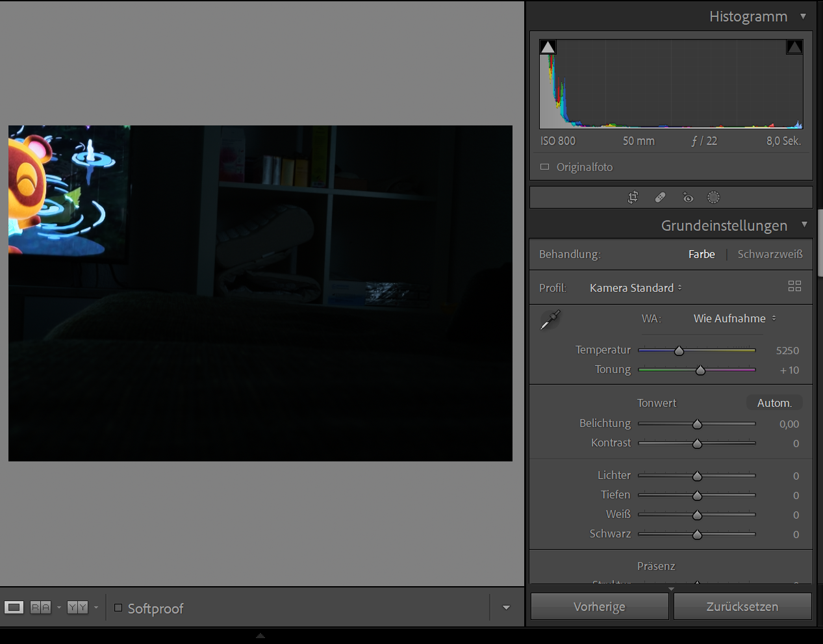Click the Behandlung: label
This screenshot has width=823, height=644.
[x=570, y=254]
